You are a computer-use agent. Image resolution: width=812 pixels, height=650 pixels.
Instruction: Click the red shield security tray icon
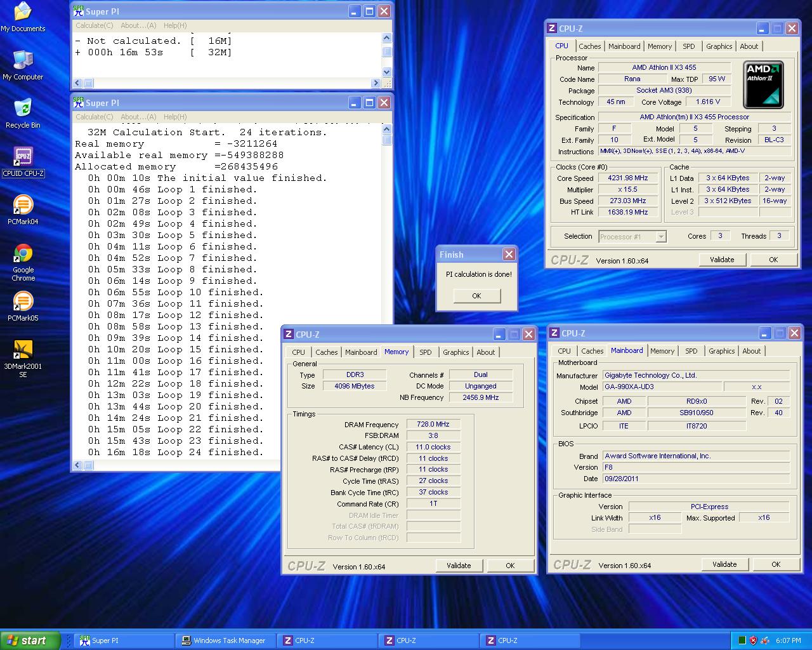pos(753,640)
